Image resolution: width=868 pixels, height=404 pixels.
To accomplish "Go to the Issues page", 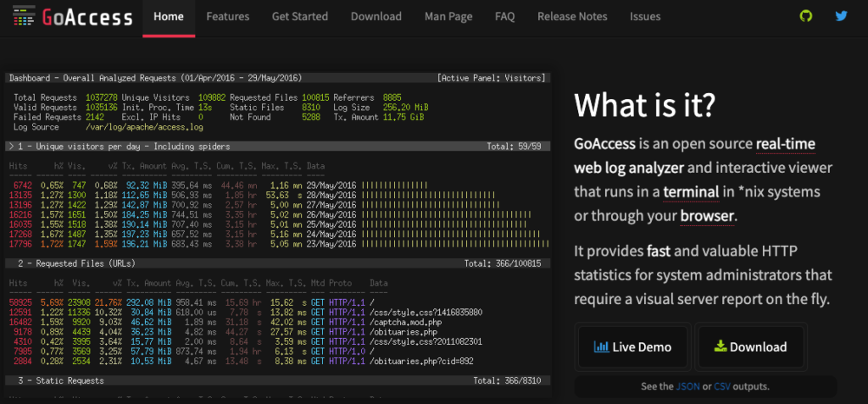I will pyautogui.click(x=645, y=17).
